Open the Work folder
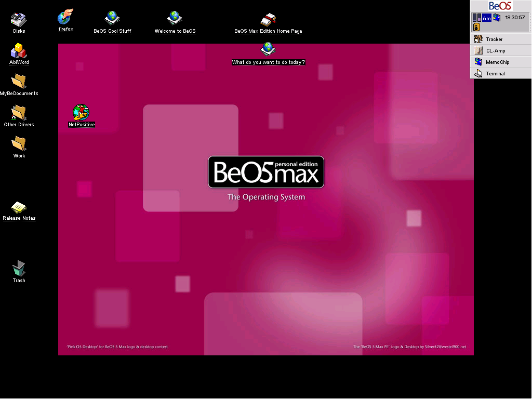 click(x=19, y=144)
